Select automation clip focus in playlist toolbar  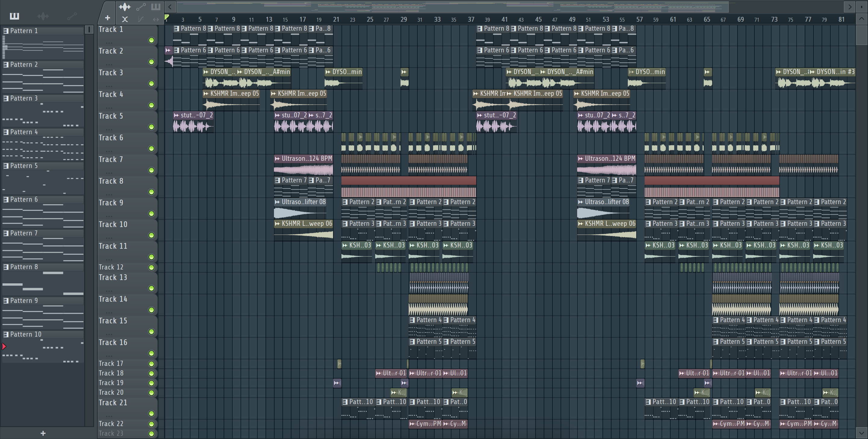pos(141,7)
